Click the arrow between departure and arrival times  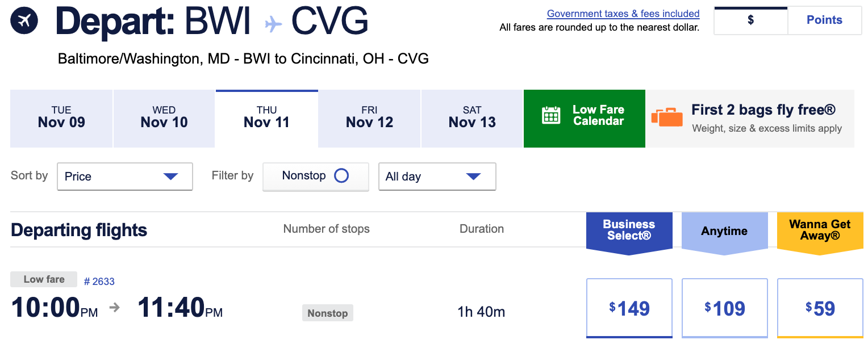(x=115, y=307)
